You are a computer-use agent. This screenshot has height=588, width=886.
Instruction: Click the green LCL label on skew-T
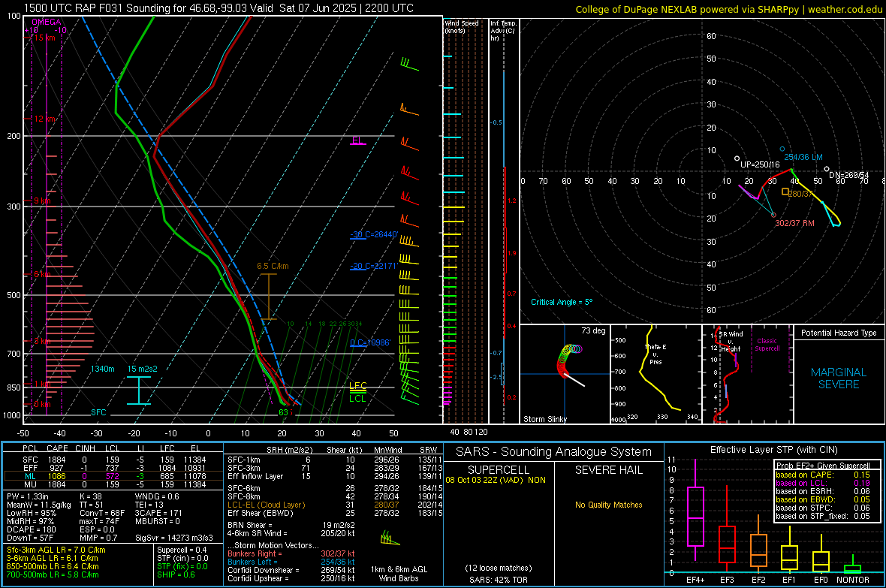[357, 399]
